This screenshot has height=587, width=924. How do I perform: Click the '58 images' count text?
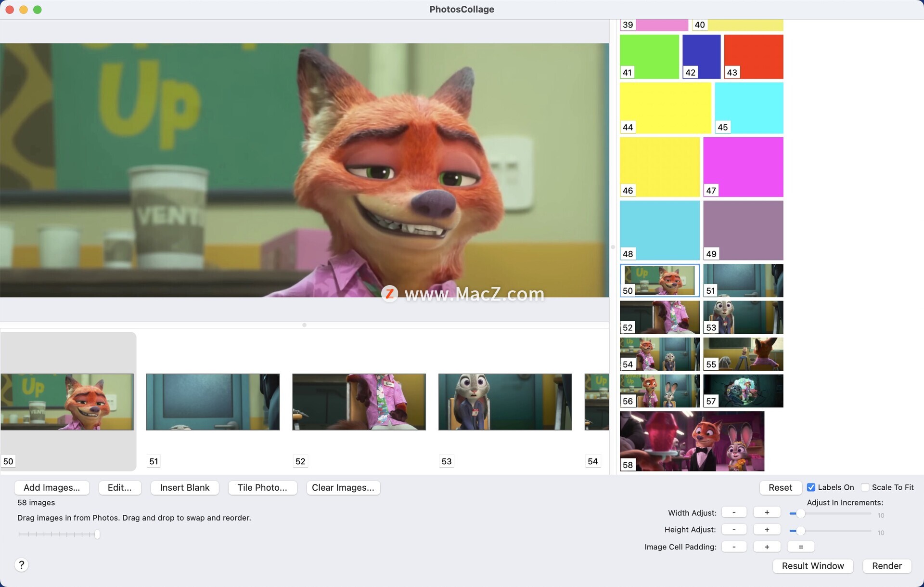point(36,502)
